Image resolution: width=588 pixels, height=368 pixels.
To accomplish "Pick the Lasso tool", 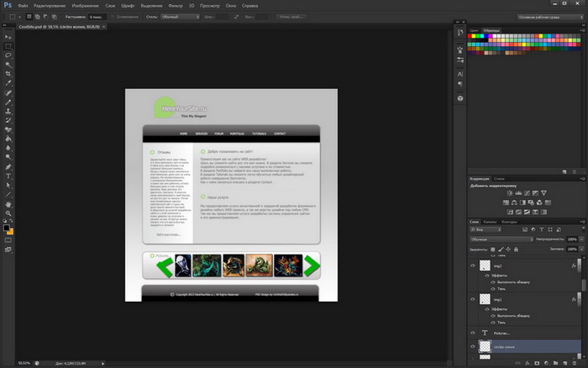I will point(8,55).
